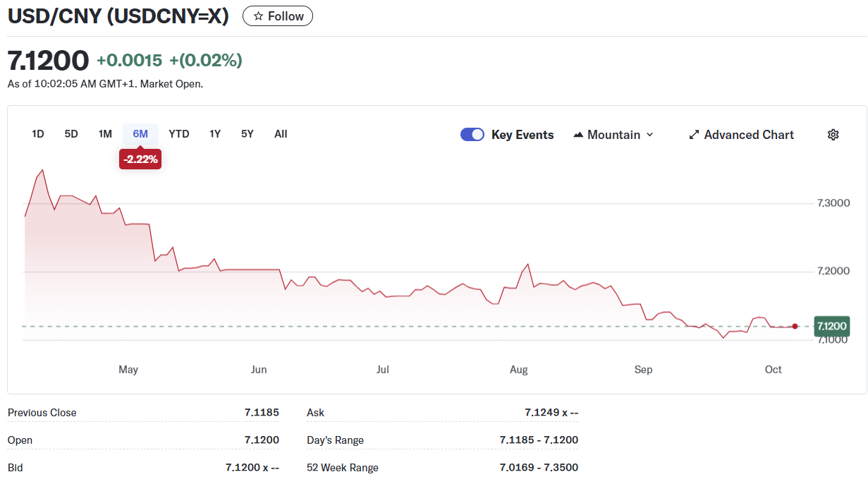Click the -2.22% change badge
The width and height of the screenshot is (868, 484).
pyautogui.click(x=140, y=160)
